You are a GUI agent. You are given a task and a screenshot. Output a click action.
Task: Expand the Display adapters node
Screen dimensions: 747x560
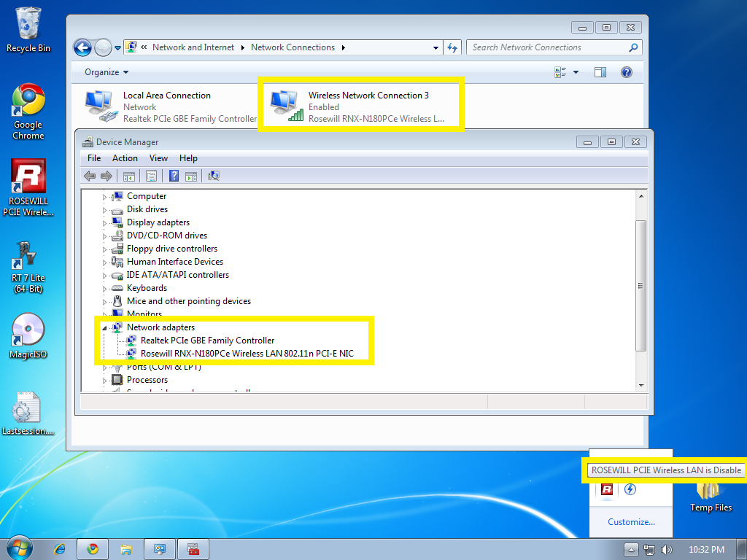[x=104, y=223]
